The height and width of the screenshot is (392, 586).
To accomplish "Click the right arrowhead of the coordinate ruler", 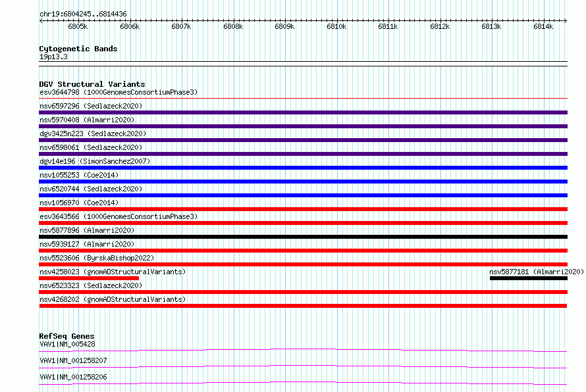I will [x=566, y=20].
